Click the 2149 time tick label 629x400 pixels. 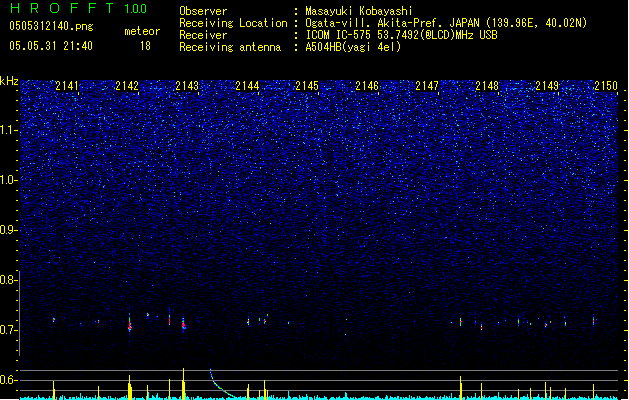(x=547, y=86)
